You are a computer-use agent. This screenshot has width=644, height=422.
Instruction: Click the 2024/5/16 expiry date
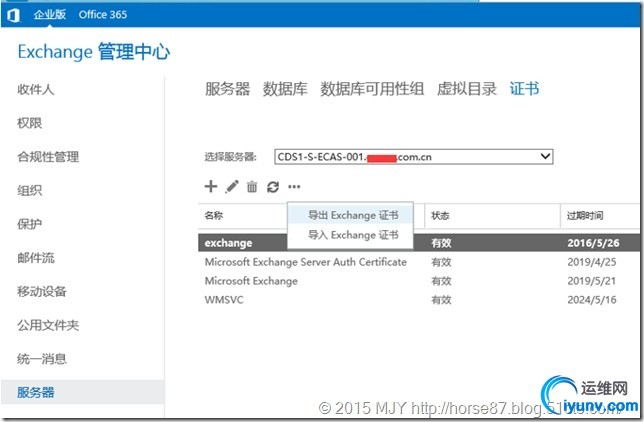[592, 300]
